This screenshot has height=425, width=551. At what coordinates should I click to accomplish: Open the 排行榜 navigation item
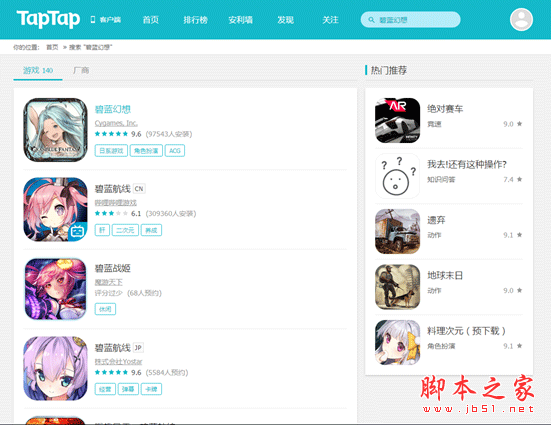[x=195, y=20]
